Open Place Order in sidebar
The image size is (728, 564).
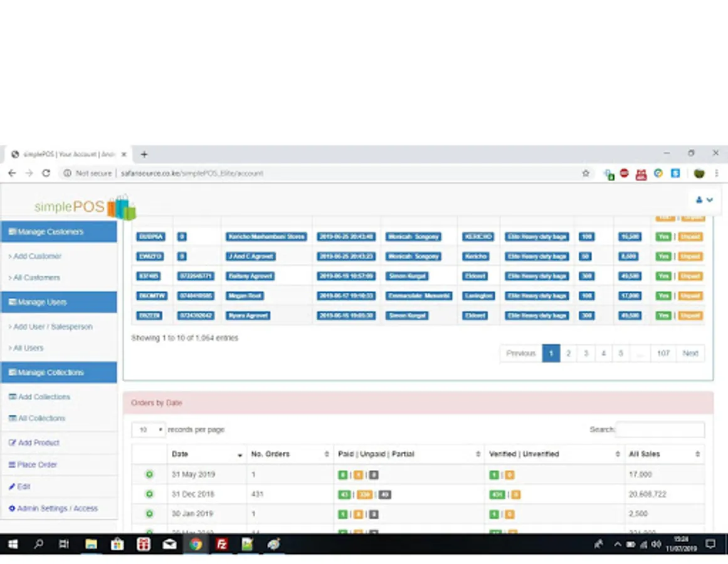[33, 465]
